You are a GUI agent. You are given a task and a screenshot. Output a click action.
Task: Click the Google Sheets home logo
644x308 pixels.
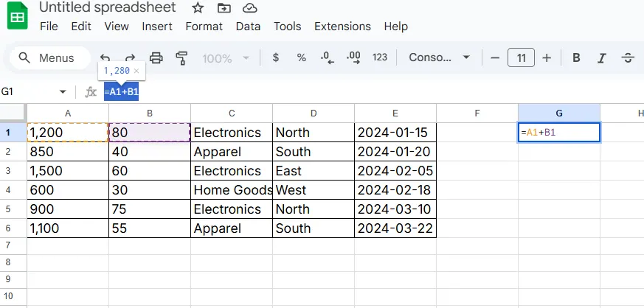pos(17,18)
